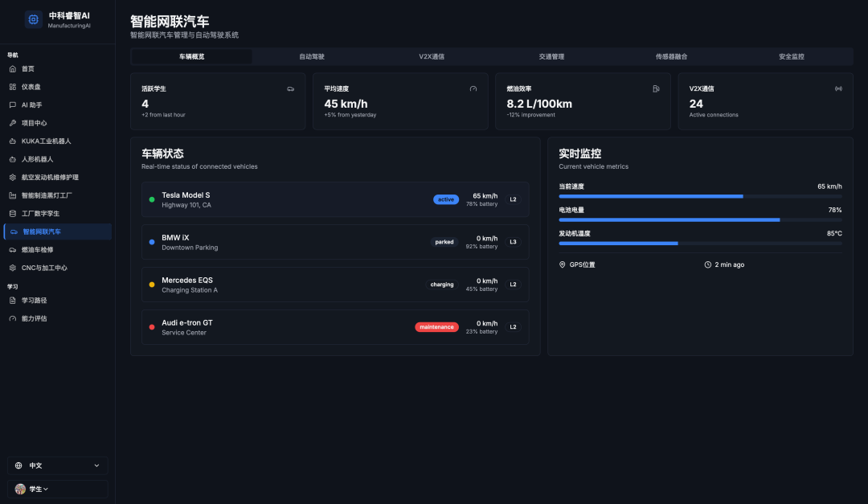Click the 中科睿智AI logo icon
The height and width of the screenshot is (504, 868).
(33, 19)
